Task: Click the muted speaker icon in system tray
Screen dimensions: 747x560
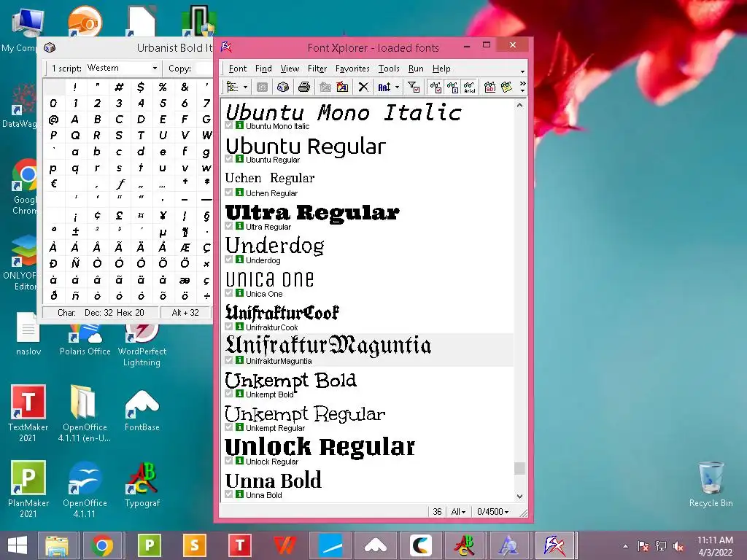Action: coord(678,546)
